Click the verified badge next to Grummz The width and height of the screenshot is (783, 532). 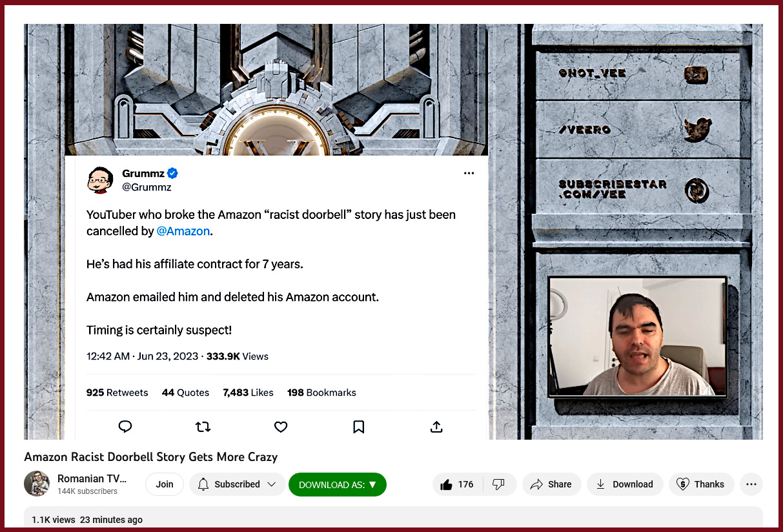coord(173,173)
